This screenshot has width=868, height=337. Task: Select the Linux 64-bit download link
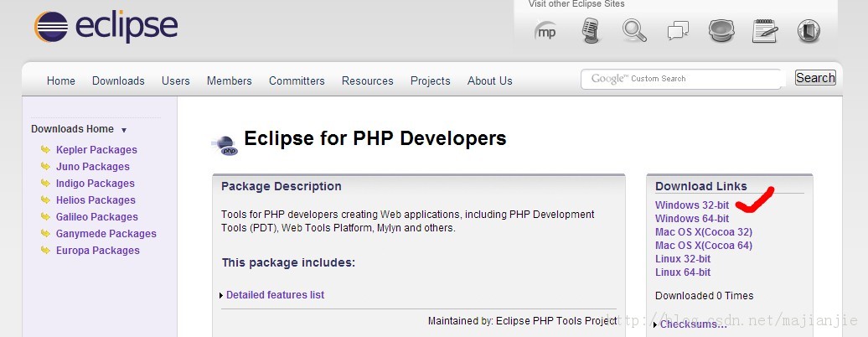683,272
